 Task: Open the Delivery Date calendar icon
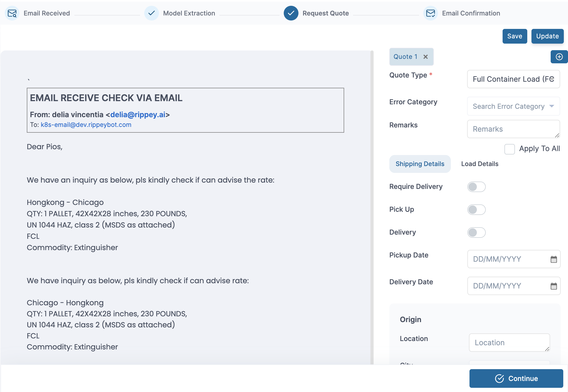(x=554, y=286)
